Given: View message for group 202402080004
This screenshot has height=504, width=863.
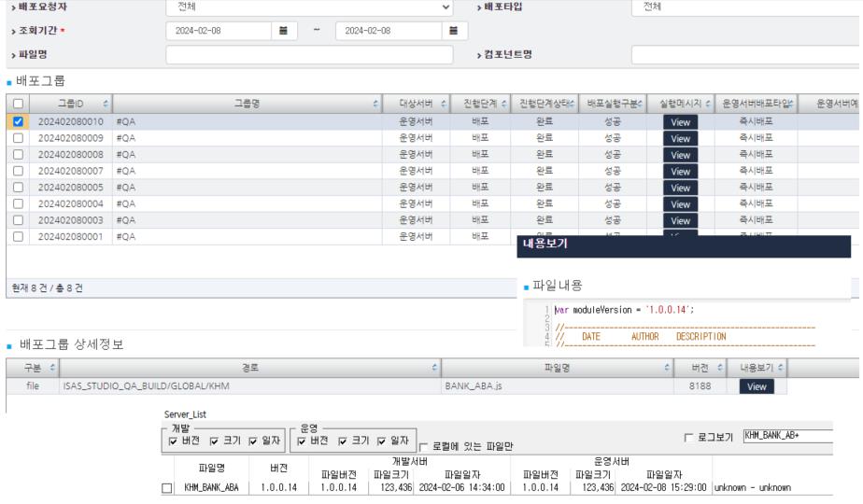Looking at the screenshot, I should tap(680, 204).
